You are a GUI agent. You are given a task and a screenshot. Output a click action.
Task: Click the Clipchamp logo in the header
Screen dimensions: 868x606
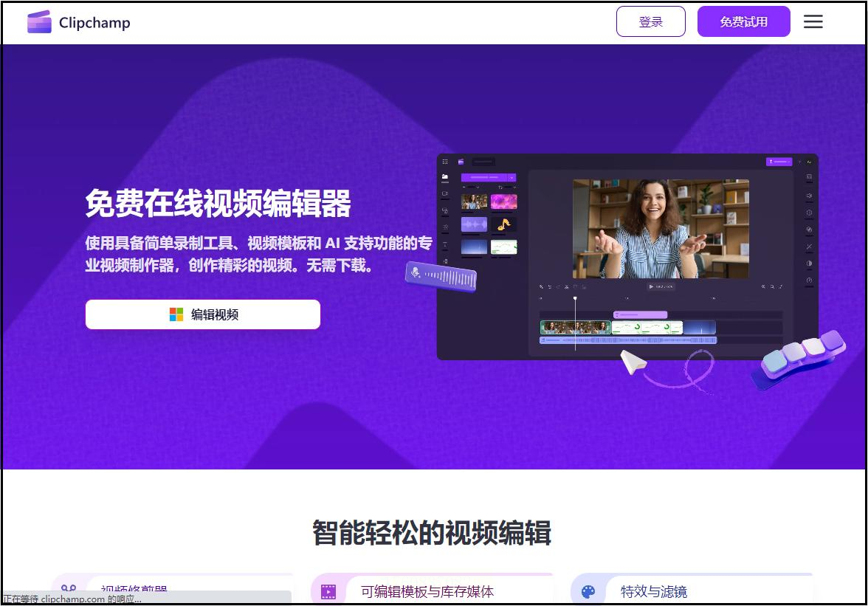[x=78, y=22]
